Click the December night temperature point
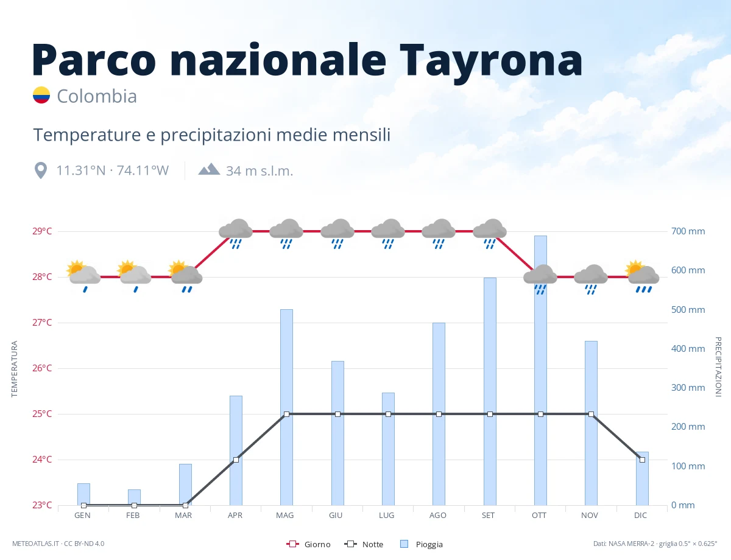The height and width of the screenshot is (560, 731). (642, 460)
